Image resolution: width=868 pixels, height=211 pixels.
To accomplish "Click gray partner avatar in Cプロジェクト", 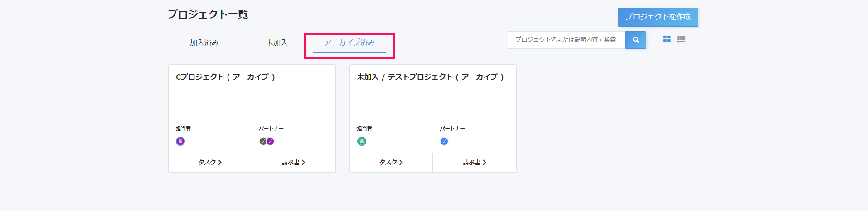I will tap(263, 141).
